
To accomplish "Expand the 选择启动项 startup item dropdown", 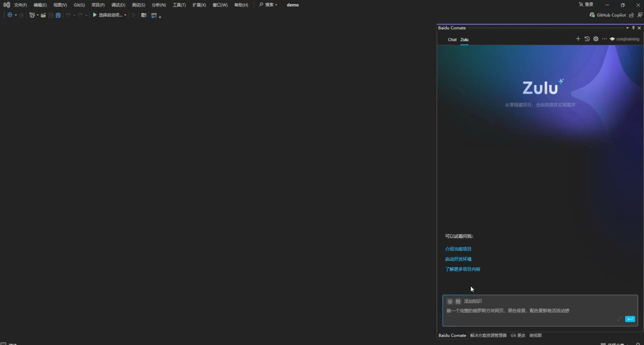I will click(x=125, y=15).
